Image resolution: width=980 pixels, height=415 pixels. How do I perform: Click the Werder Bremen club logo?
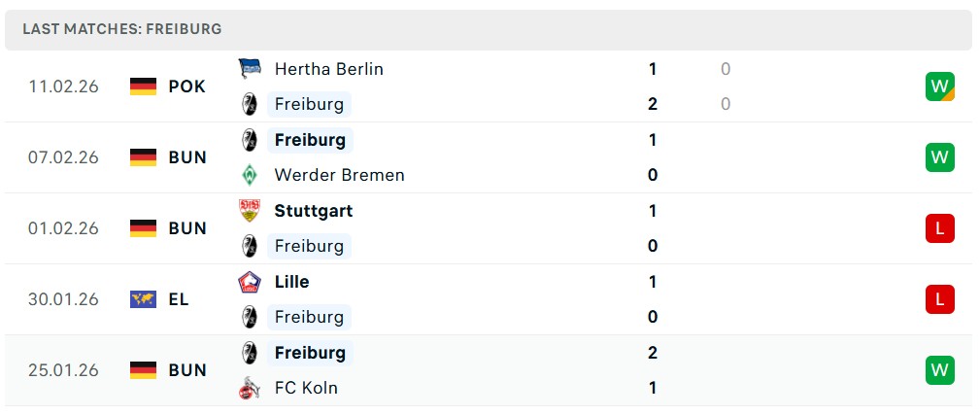tap(250, 175)
